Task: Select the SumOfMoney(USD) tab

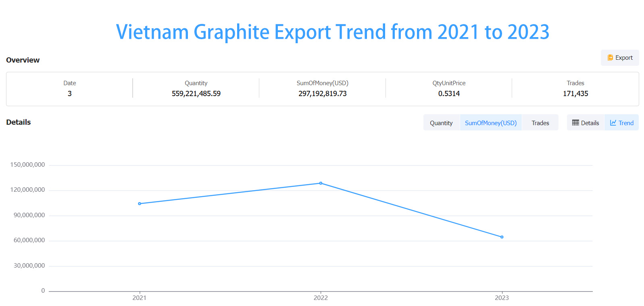Action: (x=491, y=123)
